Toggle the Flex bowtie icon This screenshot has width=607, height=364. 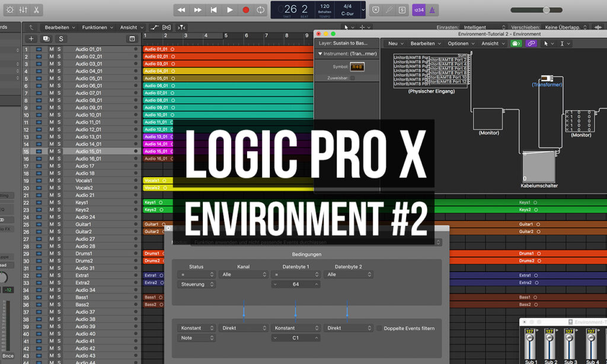coord(167,27)
